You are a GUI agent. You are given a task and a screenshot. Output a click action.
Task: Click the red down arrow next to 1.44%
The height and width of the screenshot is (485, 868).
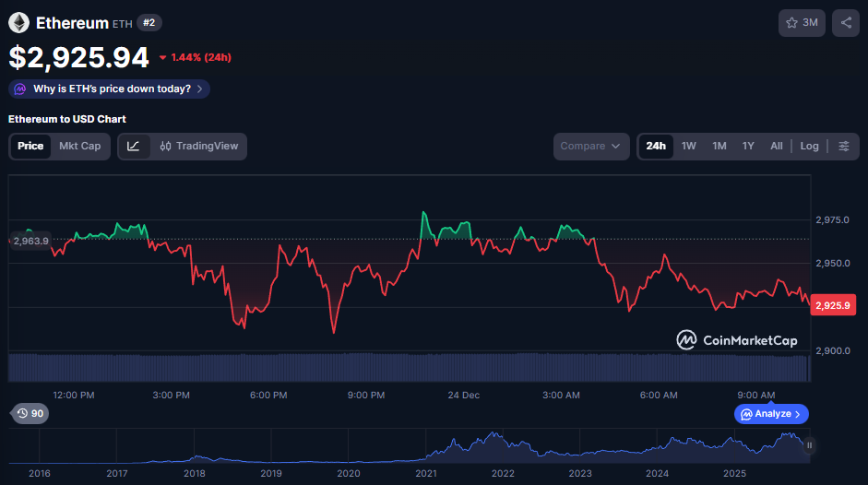(x=162, y=57)
